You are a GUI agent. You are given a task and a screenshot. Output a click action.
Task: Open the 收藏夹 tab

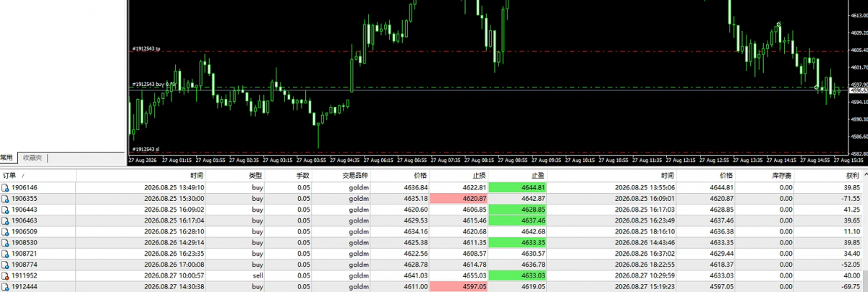[x=33, y=158]
